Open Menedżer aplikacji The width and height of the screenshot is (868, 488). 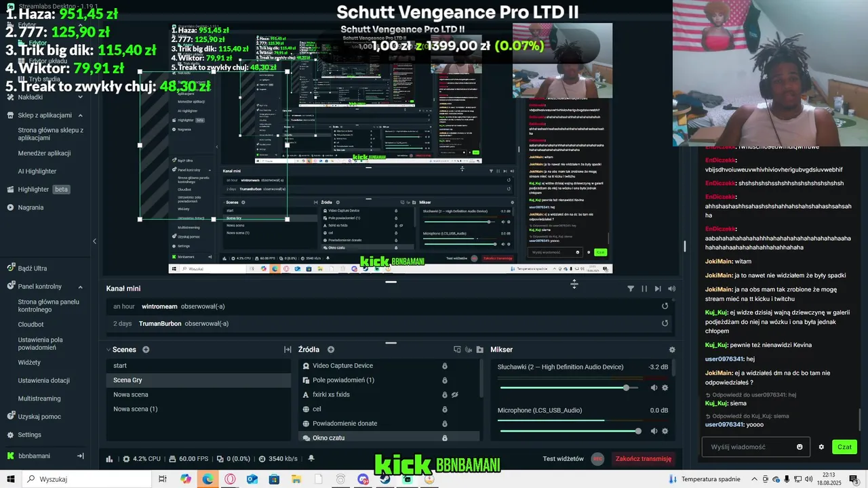pyautogui.click(x=44, y=153)
